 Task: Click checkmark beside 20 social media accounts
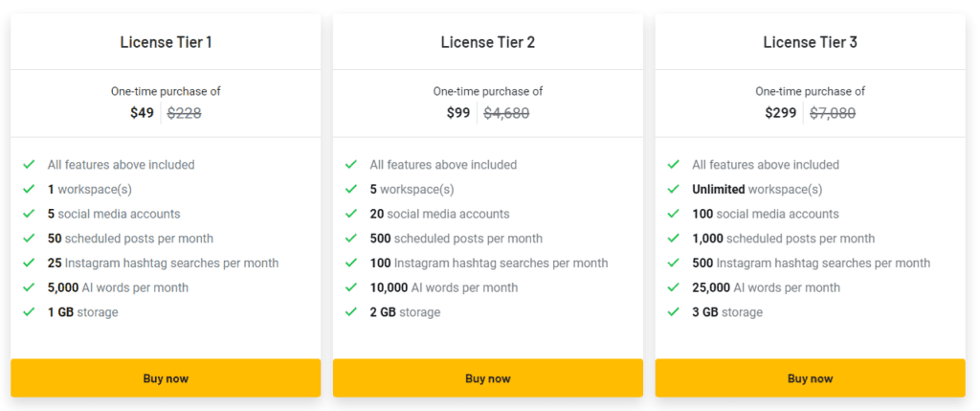click(x=351, y=214)
